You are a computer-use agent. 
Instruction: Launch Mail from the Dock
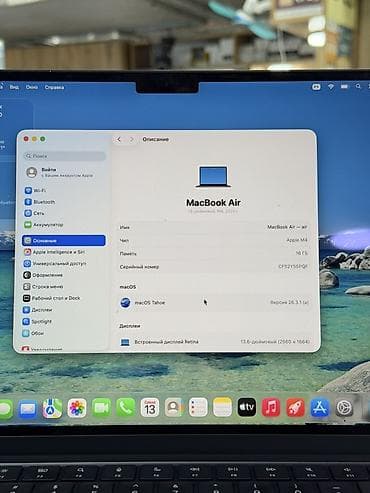tap(28, 408)
